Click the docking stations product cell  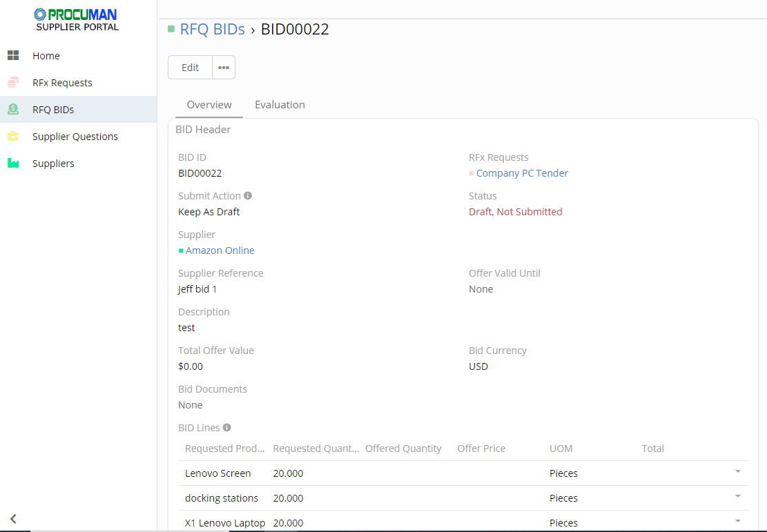click(x=222, y=498)
